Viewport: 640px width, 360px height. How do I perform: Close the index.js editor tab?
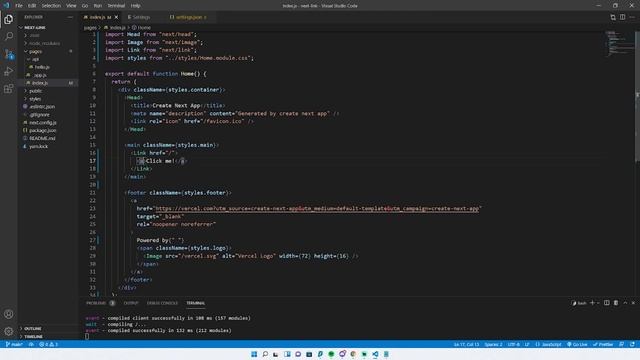(116, 17)
